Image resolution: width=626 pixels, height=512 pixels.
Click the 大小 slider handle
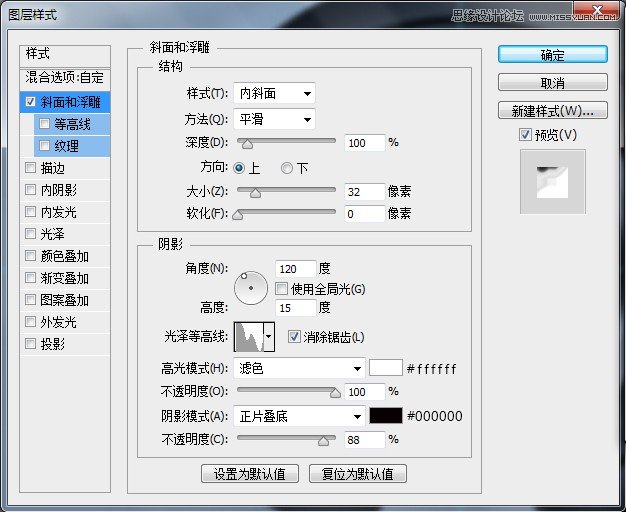[x=256, y=193]
